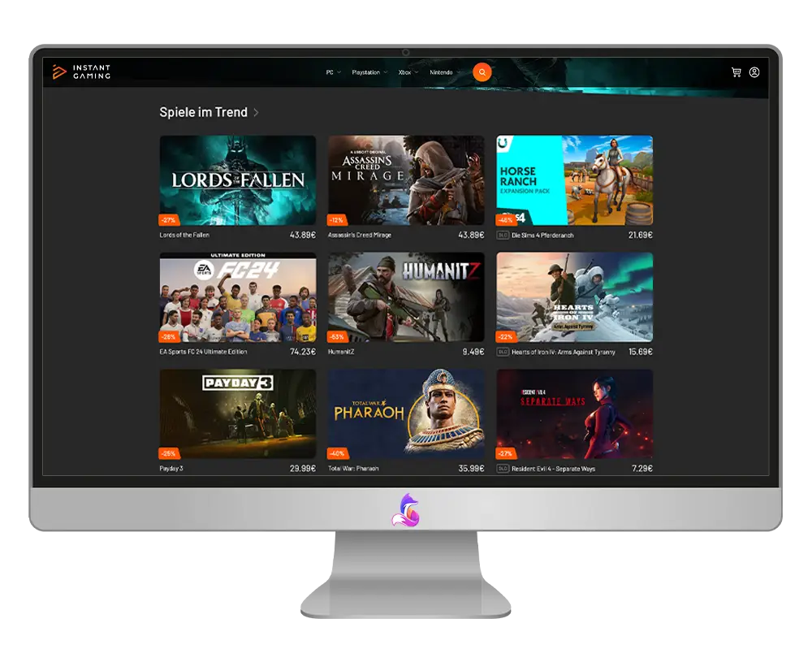Open the orange search button

(x=482, y=72)
